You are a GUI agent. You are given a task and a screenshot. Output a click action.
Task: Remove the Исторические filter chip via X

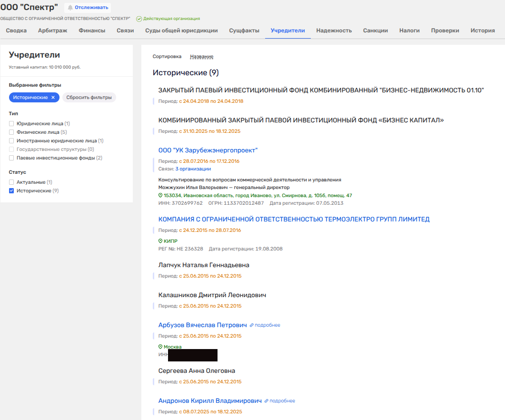[x=53, y=98]
